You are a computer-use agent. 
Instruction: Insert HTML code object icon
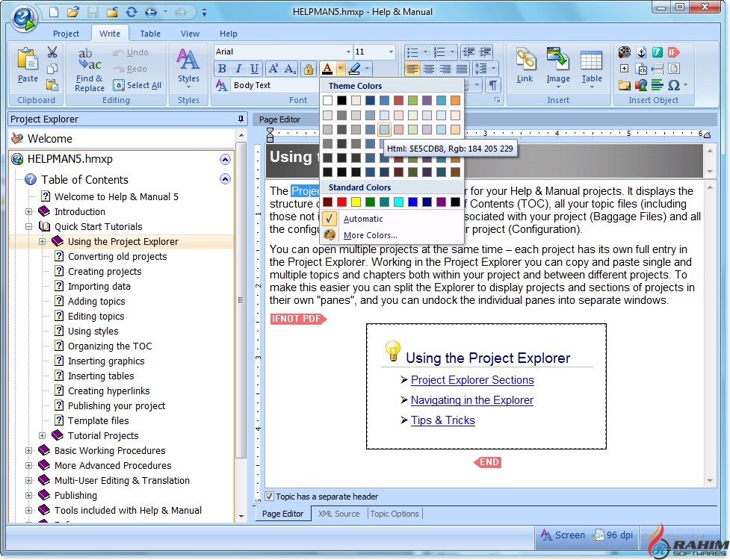642,69
